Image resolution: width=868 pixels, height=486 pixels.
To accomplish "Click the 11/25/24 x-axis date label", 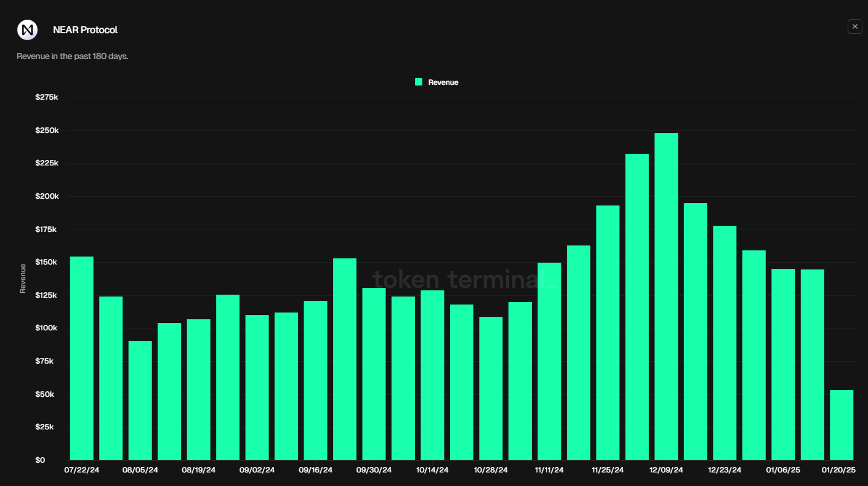I will click(x=608, y=470).
